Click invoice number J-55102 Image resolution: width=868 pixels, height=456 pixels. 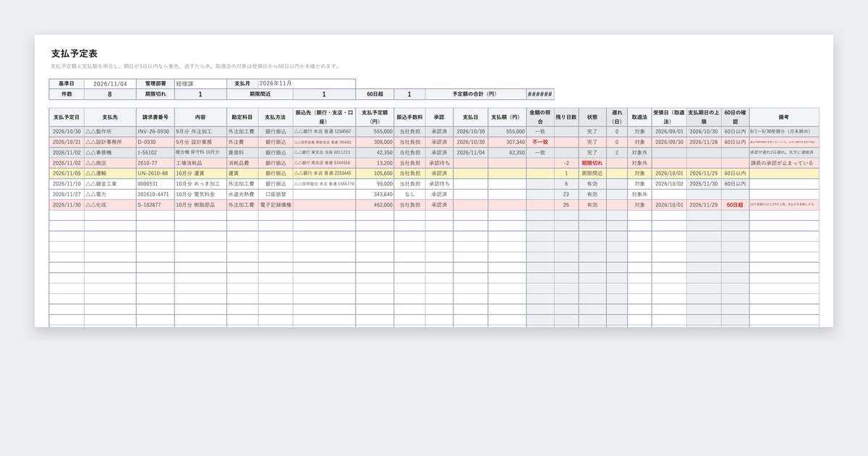tap(155, 153)
